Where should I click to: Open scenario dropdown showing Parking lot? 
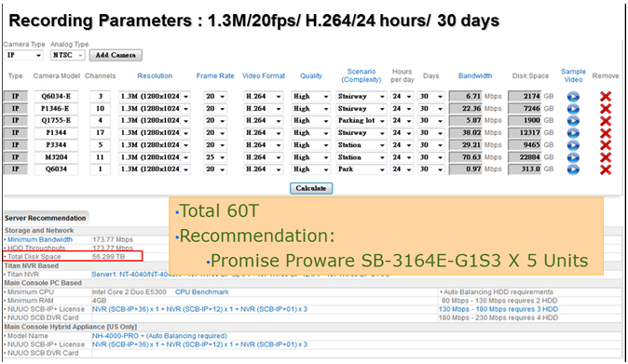[362, 120]
